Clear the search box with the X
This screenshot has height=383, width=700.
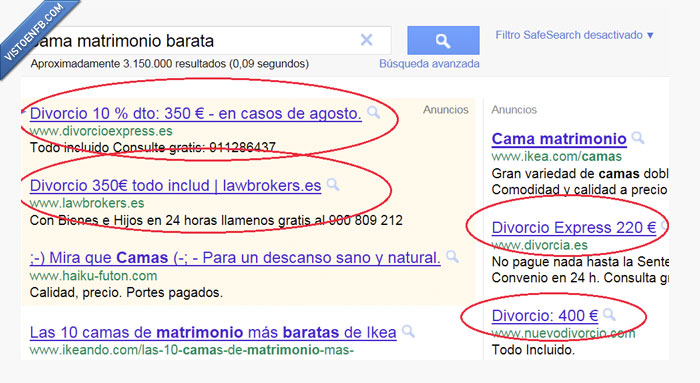click(x=367, y=40)
